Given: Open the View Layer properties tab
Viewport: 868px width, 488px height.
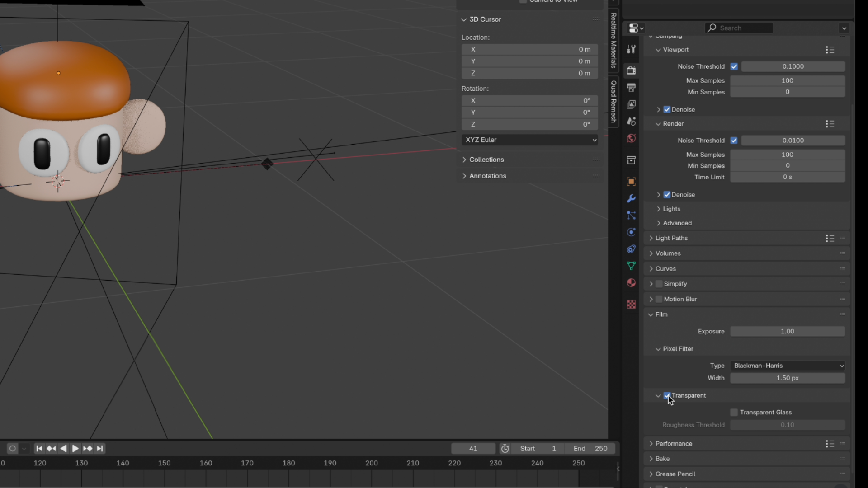Looking at the screenshot, I should click(631, 104).
